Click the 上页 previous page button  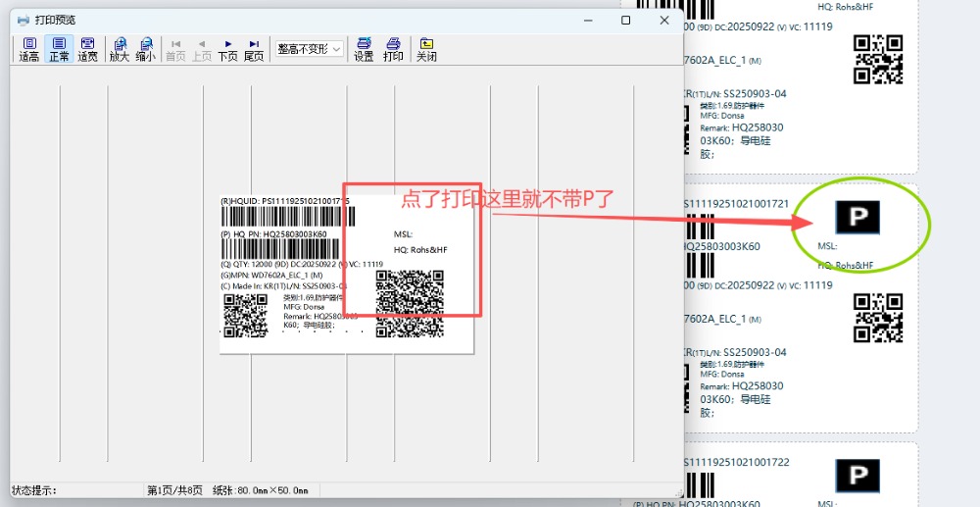[x=201, y=49]
